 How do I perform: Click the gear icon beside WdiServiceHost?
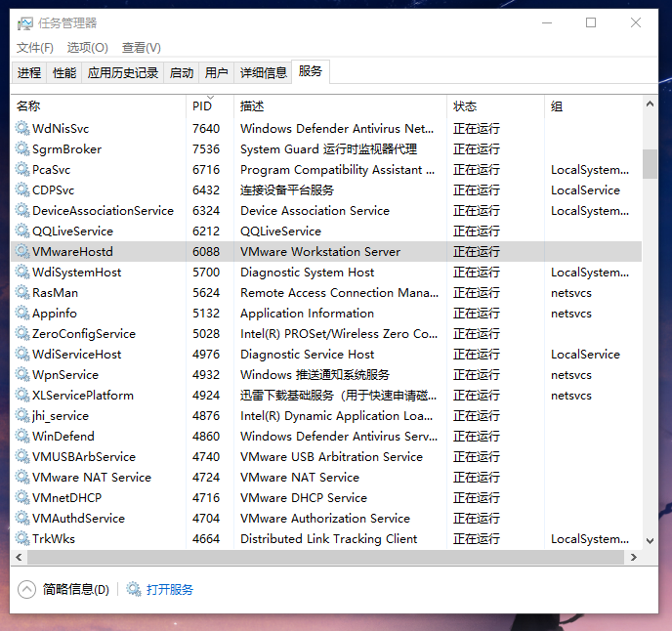(x=22, y=354)
